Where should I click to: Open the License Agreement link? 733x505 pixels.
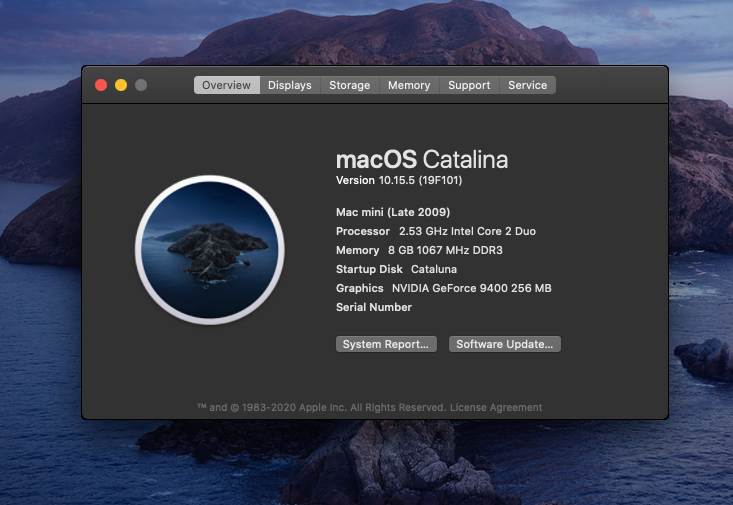point(496,407)
